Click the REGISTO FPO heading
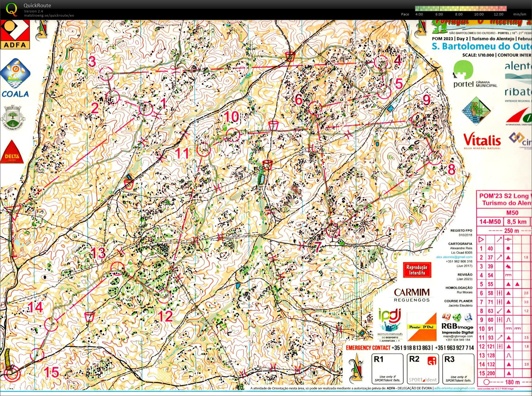This screenshot has height=396, width=532. (x=461, y=231)
